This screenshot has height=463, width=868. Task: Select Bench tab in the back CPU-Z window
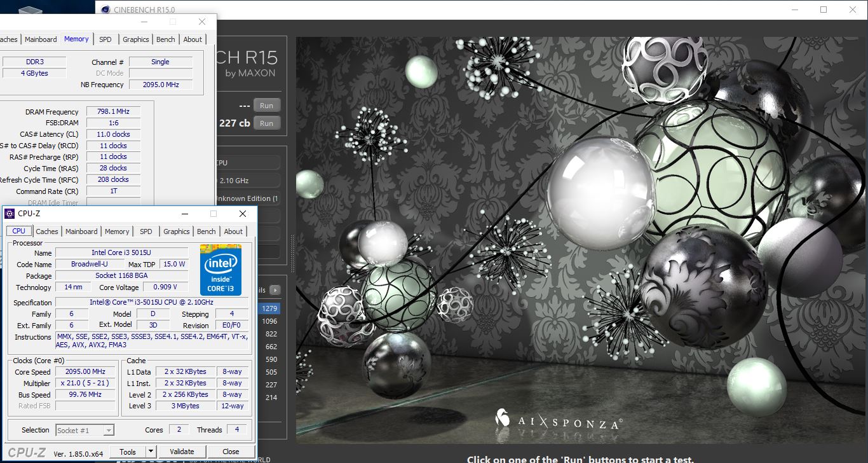(x=166, y=39)
